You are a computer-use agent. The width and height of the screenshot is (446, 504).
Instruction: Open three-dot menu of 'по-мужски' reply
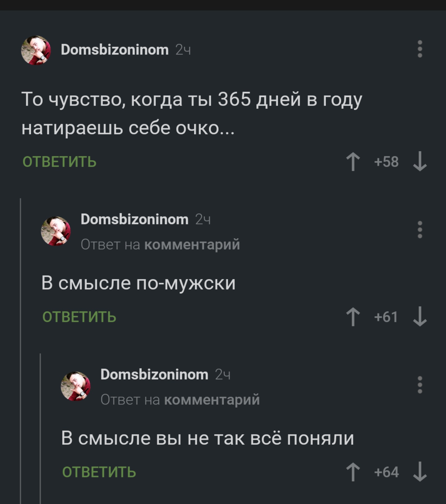[x=420, y=230]
